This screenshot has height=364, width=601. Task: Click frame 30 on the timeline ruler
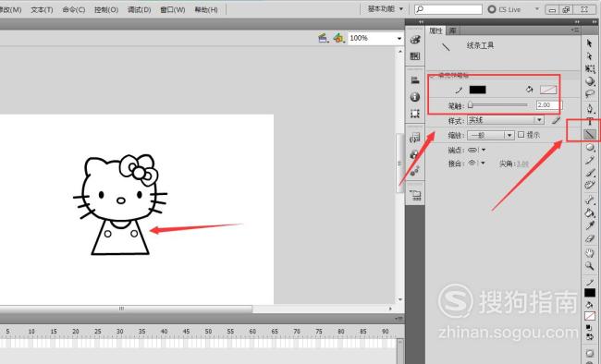click(119, 331)
